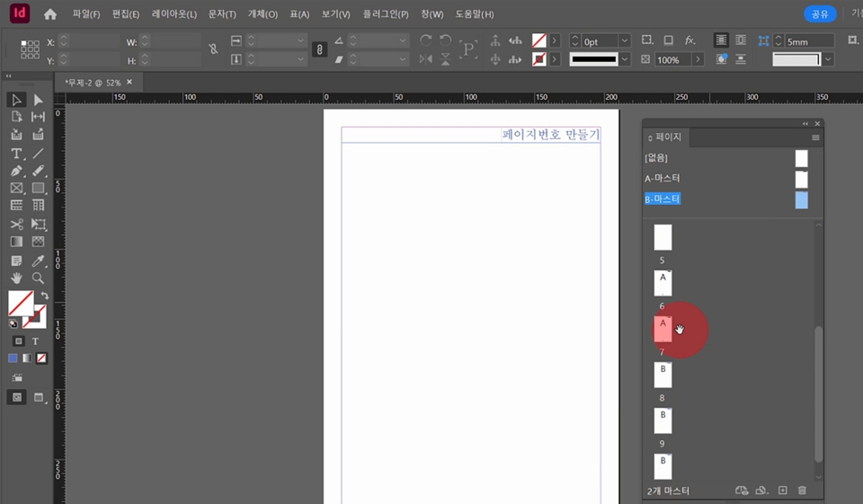Select the Scissors tool
863x504 pixels.
coord(16,224)
